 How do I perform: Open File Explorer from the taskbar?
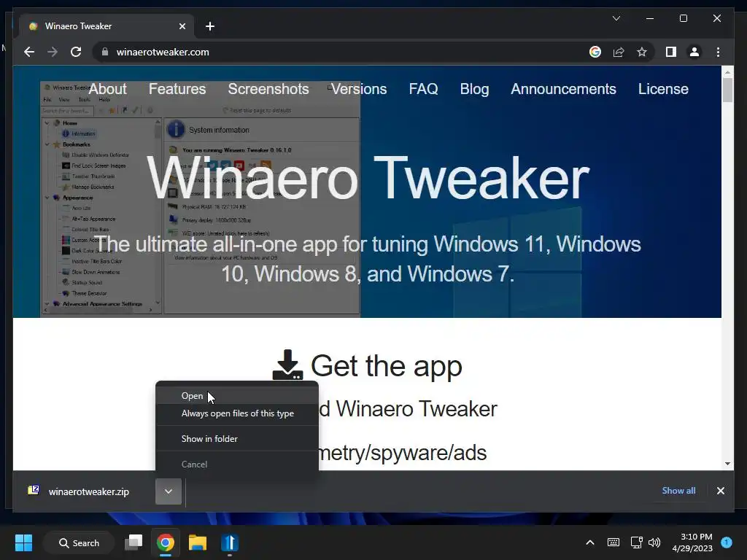pyautogui.click(x=197, y=542)
